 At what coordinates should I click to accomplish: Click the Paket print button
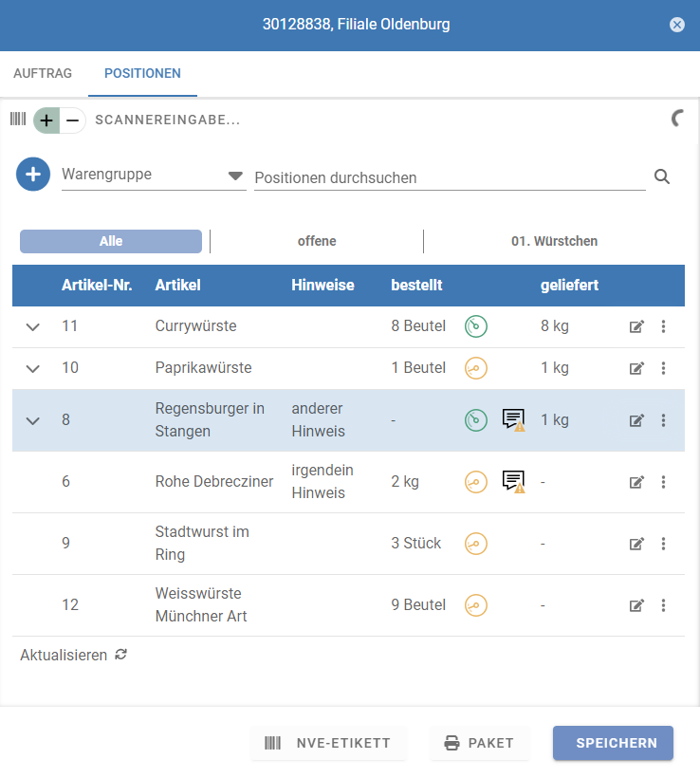pyautogui.click(x=479, y=743)
